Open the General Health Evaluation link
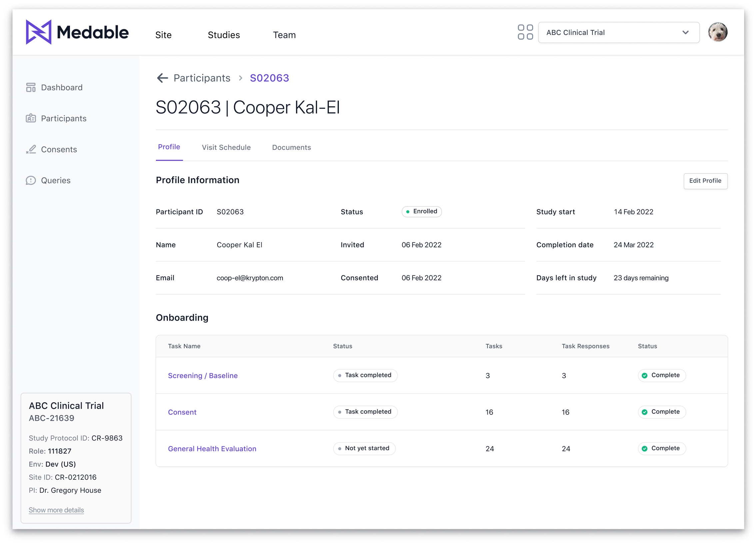Viewport: 756px width, 544px height. pyautogui.click(x=212, y=448)
